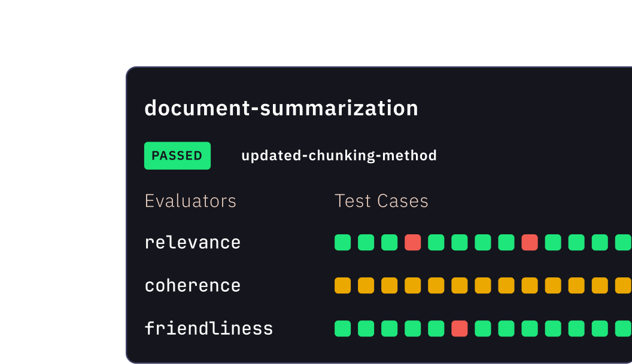The height and width of the screenshot is (364, 632).
Task: Click the second red square in relevance row
Action: click(529, 242)
